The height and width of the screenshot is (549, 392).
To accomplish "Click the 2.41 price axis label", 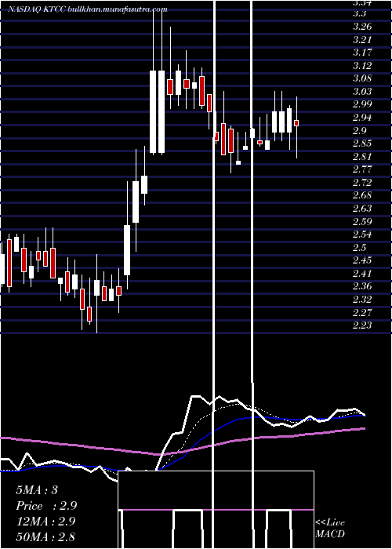I will point(362,274).
